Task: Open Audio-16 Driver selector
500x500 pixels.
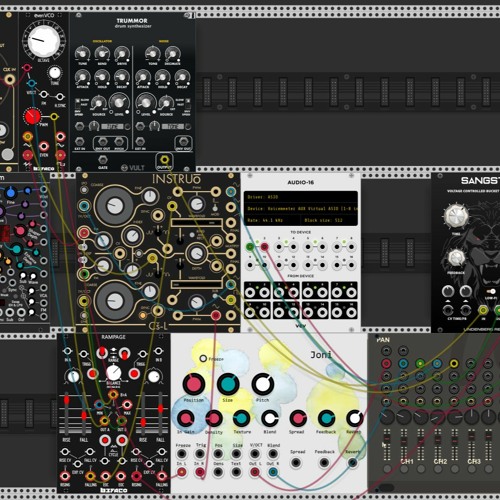Action: coord(300,197)
